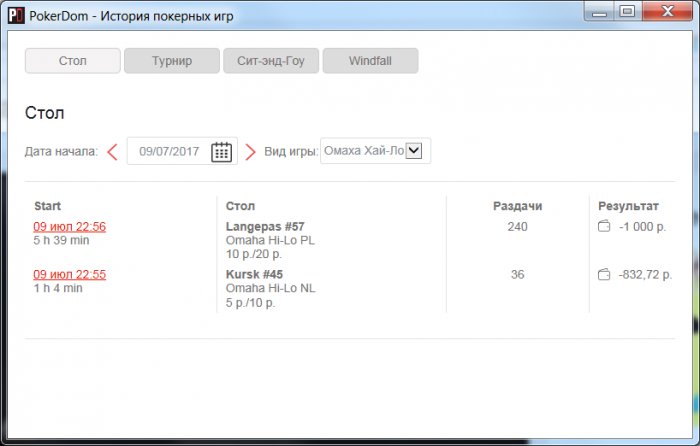Click the wallet icon beside -1 000 р.
Viewport: 700px width, 446px height.
(604, 226)
